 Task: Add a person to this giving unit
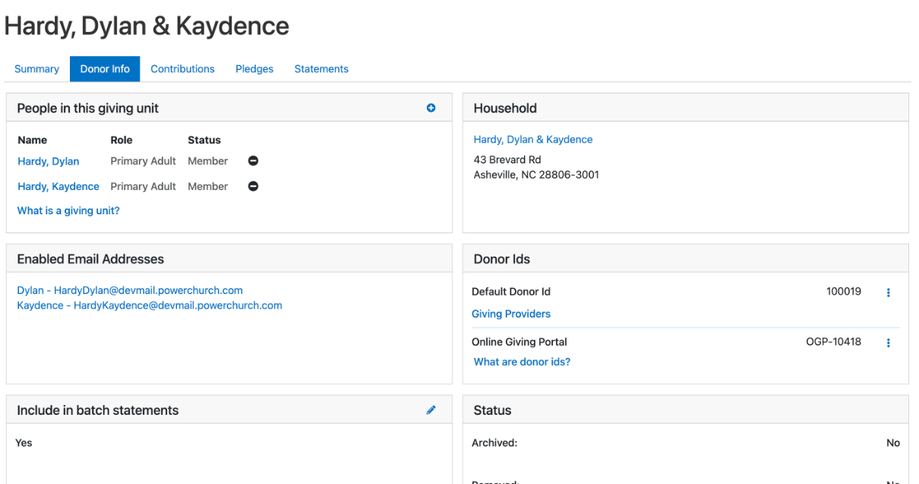(x=431, y=108)
